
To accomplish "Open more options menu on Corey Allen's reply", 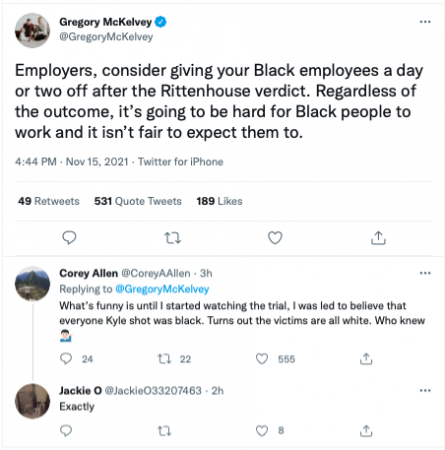I will pyautogui.click(x=425, y=273).
